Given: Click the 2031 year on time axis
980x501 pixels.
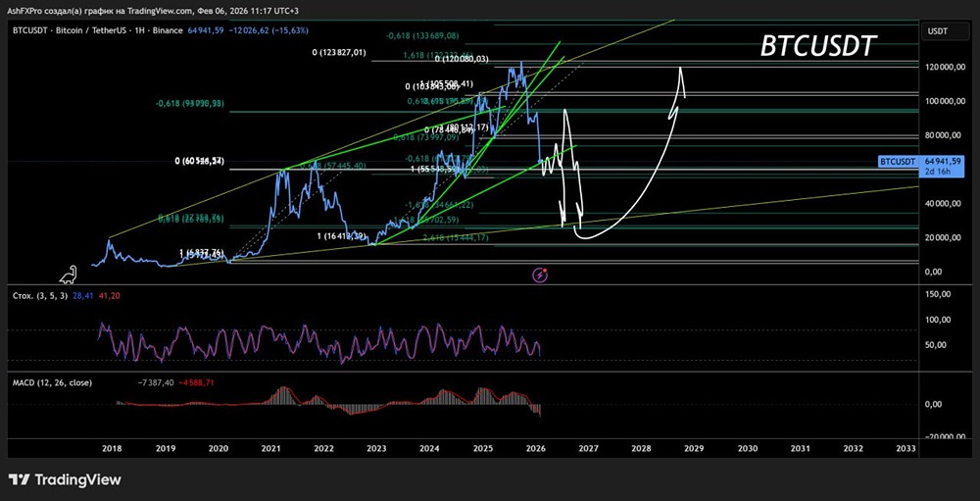Looking at the screenshot, I should click(801, 448).
